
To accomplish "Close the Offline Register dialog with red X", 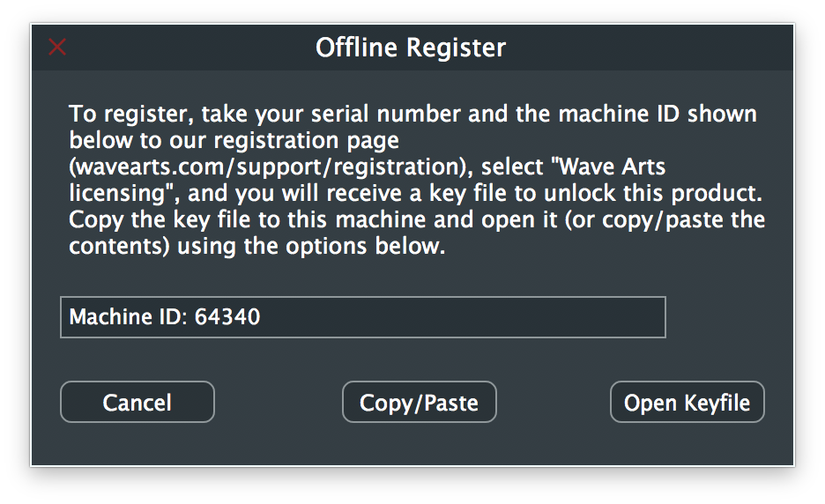I will click(x=57, y=47).
